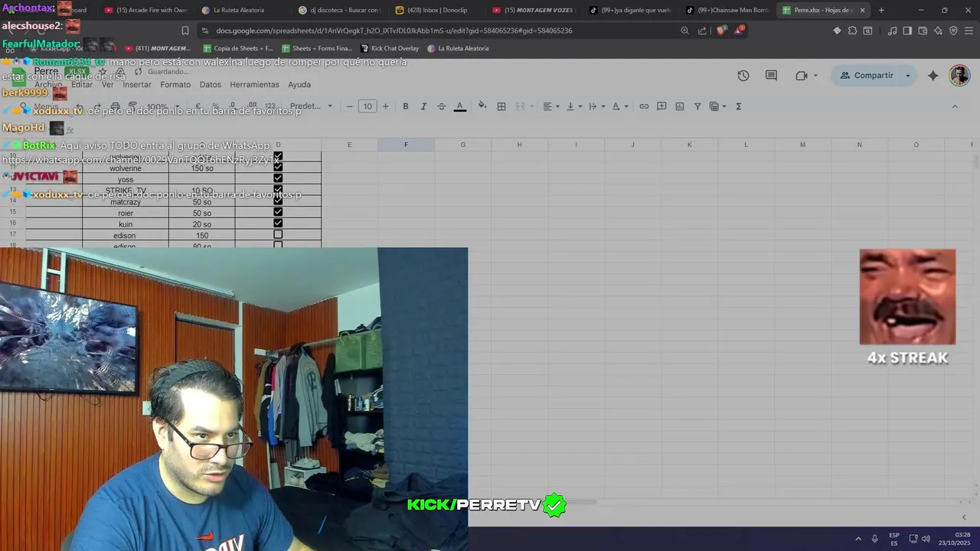Open the Ayuda menu

pyautogui.click(x=299, y=85)
